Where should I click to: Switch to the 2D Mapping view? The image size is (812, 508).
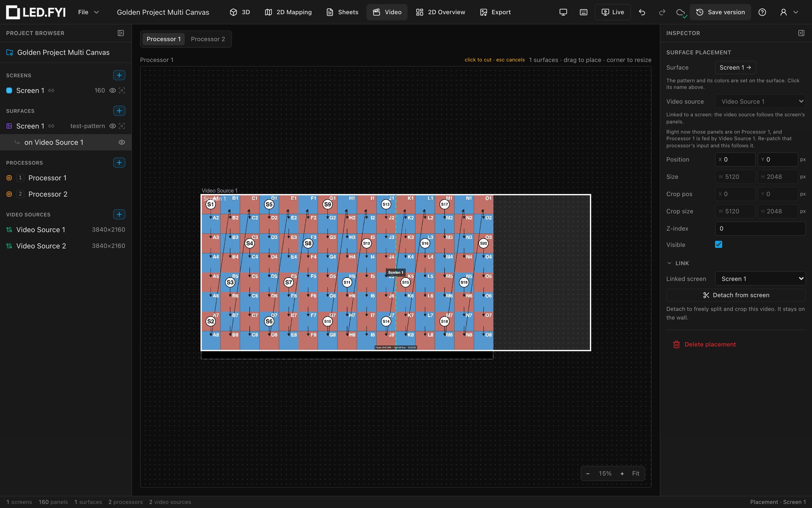point(288,12)
